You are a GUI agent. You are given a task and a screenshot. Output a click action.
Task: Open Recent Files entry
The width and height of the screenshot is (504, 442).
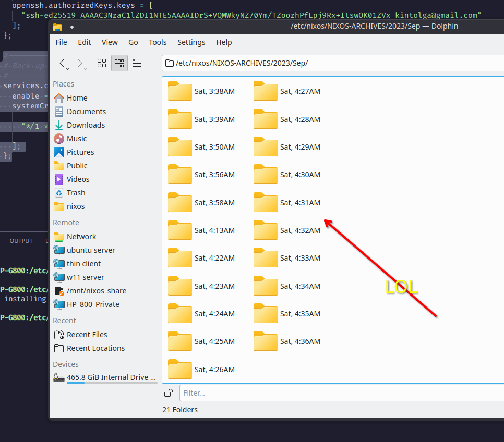coord(104,335)
